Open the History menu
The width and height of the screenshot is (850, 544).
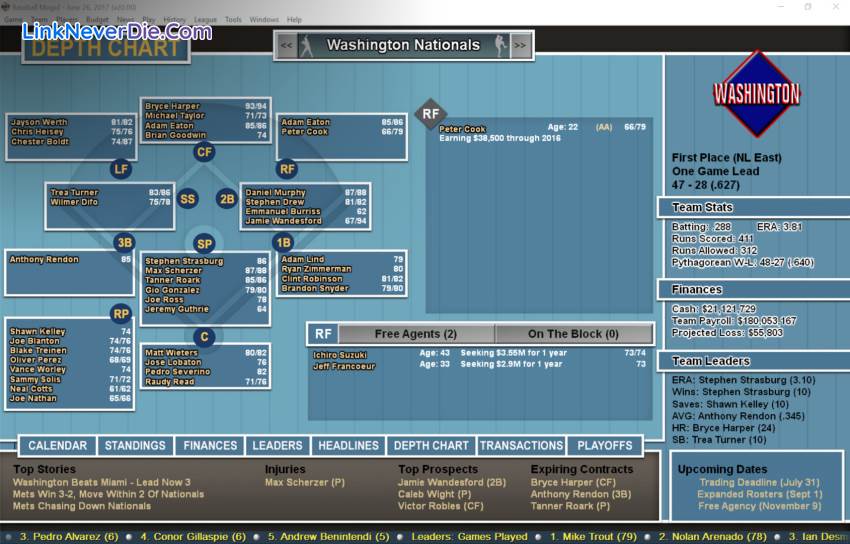coord(174,19)
